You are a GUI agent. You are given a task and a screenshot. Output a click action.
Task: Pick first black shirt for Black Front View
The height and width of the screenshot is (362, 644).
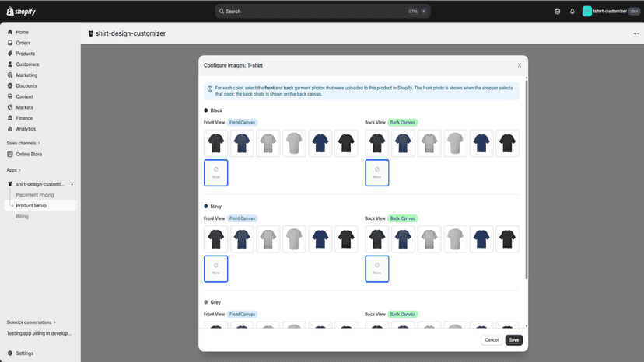(x=216, y=143)
